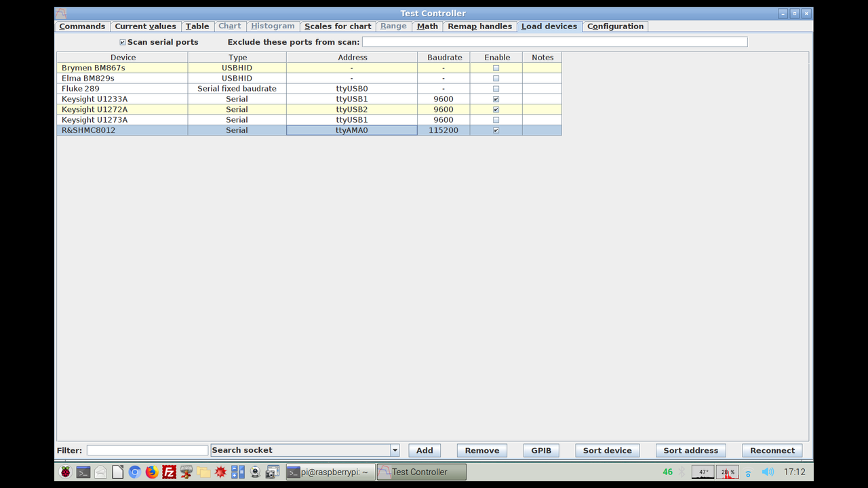Click the Address column header
Screen dimensions: 868x488
point(352,58)
